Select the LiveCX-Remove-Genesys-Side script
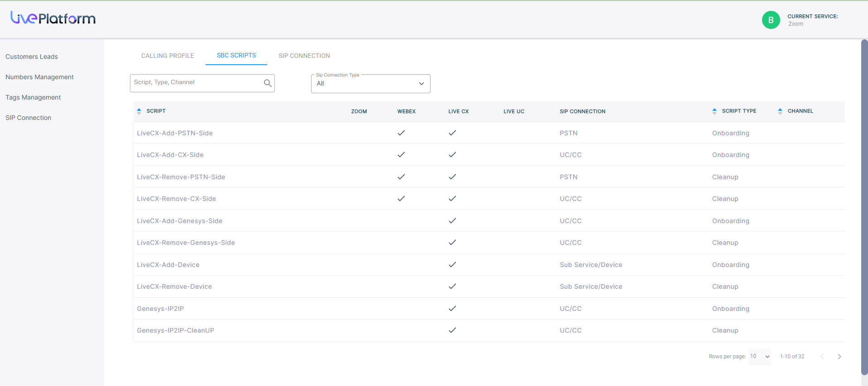Viewport: 868px width, 386px height. point(186,243)
